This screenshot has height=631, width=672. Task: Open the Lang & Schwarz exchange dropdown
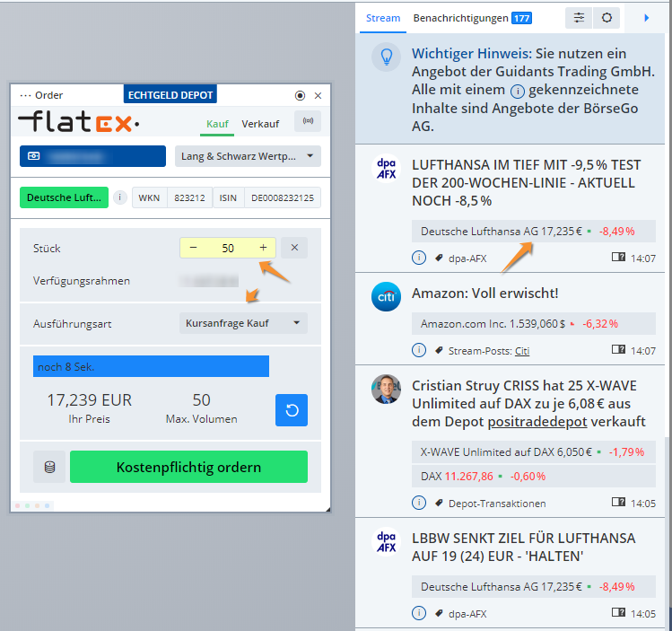tap(248, 156)
